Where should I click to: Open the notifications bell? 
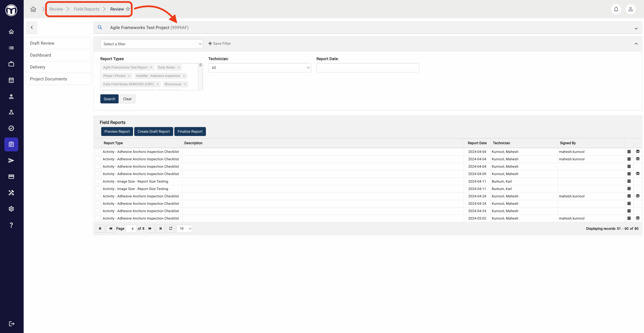pyautogui.click(x=616, y=9)
